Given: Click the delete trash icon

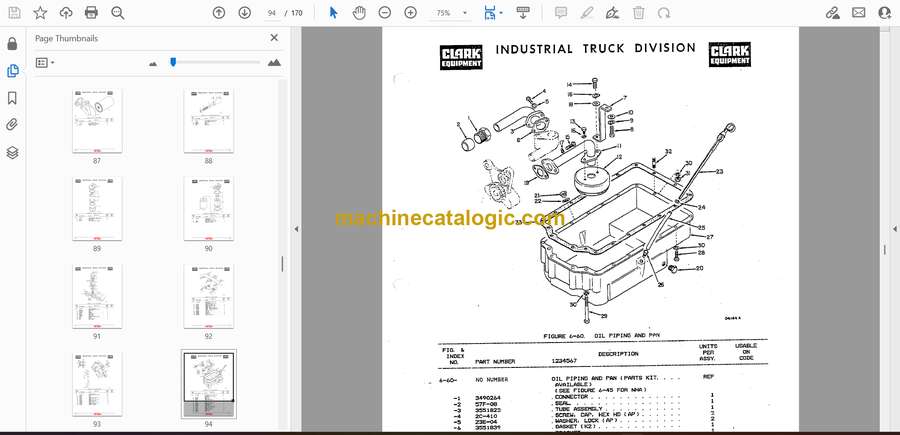Looking at the screenshot, I should (638, 13).
